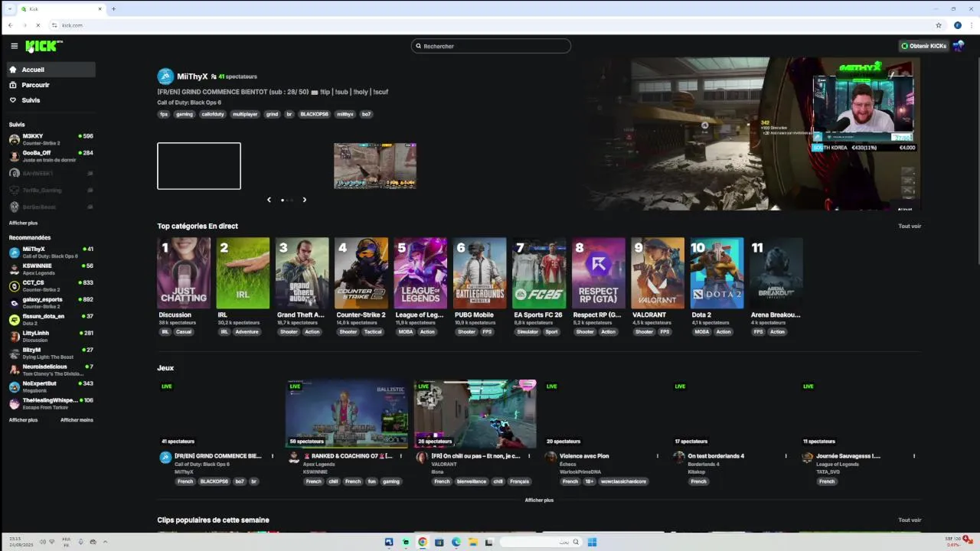Image resolution: width=980 pixels, height=551 pixels.
Task: Expand Jeux section with Afficher plus
Action: click(539, 500)
